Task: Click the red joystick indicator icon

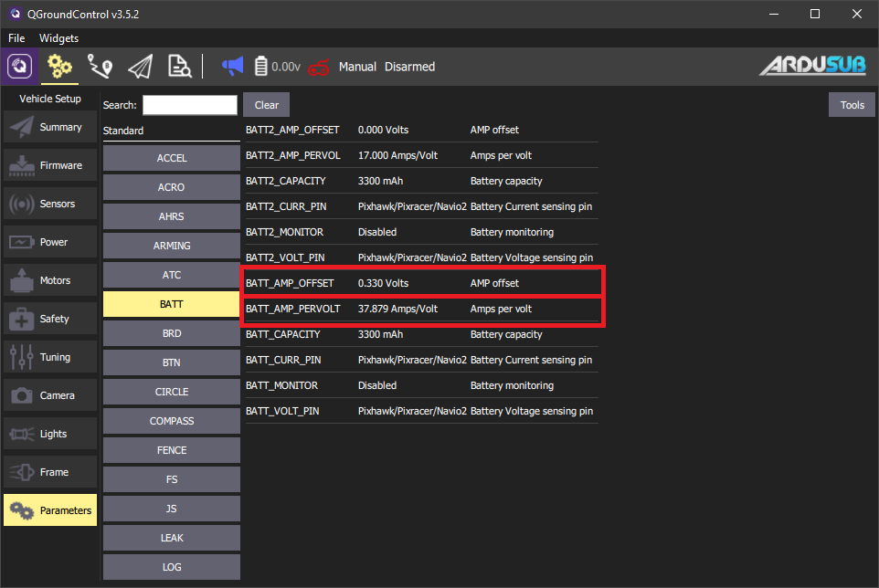Action: (x=319, y=68)
